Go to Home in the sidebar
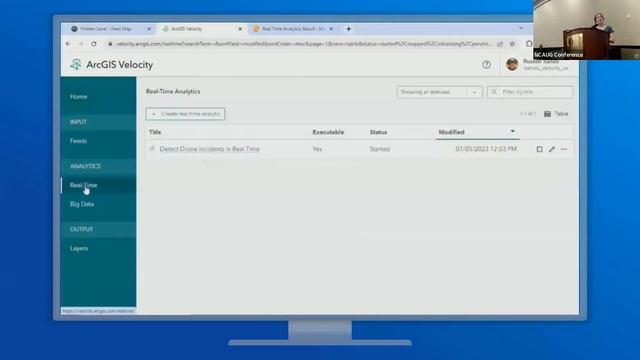The image size is (640, 360). pyautogui.click(x=78, y=97)
